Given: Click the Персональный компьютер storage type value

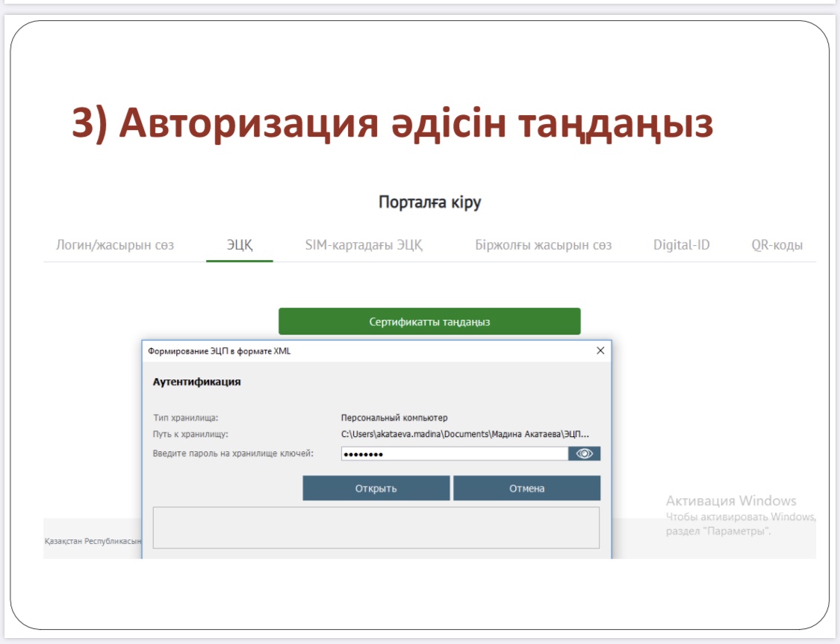Looking at the screenshot, I should tap(394, 418).
